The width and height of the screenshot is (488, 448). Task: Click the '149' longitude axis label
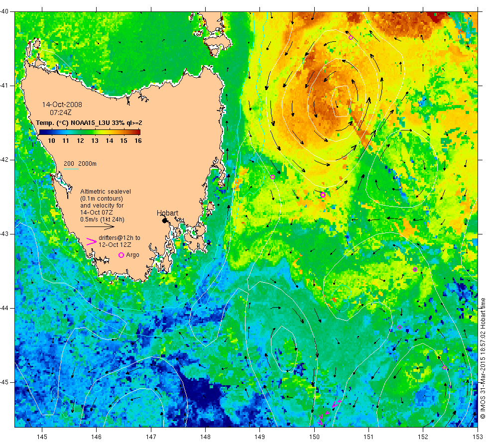click(260, 437)
